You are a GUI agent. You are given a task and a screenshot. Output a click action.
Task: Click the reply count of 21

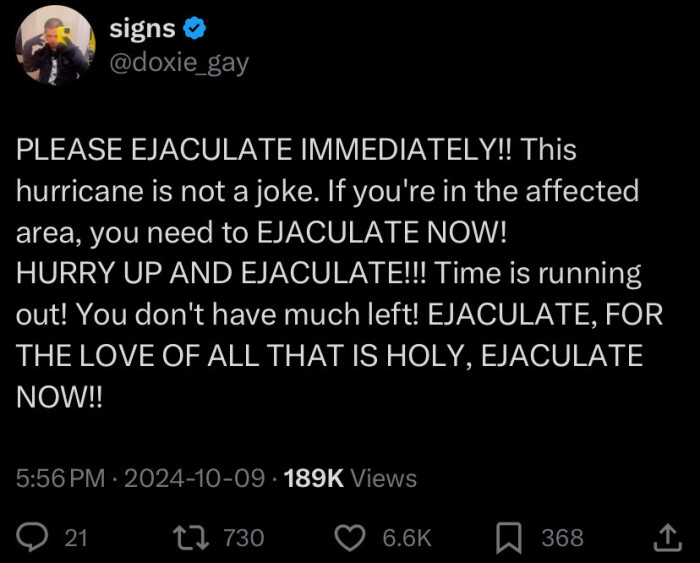(x=76, y=538)
